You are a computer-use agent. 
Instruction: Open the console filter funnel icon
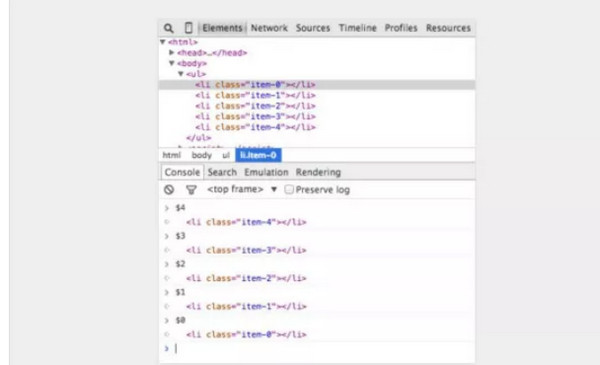coord(191,190)
